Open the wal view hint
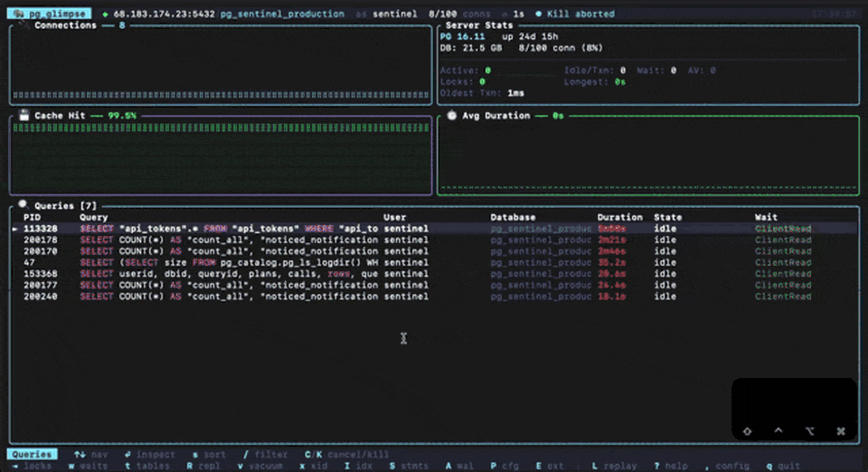 [x=459, y=466]
